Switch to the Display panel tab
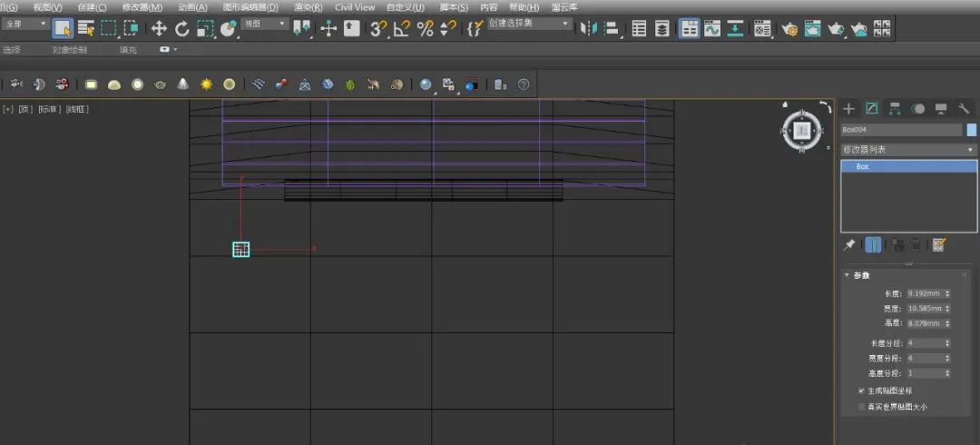Image resolution: width=980 pixels, height=445 pixels. pyautogui.click(x=941, y=109)
